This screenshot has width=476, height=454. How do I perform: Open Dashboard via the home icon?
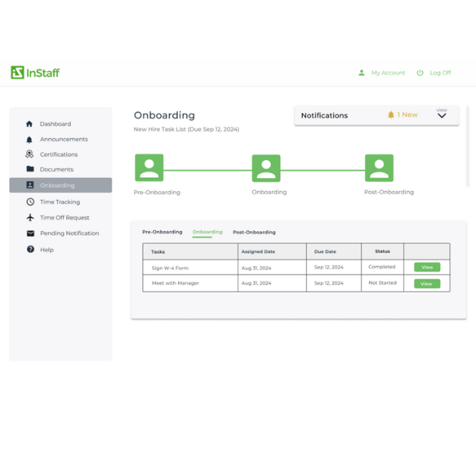tap(30, 124)
